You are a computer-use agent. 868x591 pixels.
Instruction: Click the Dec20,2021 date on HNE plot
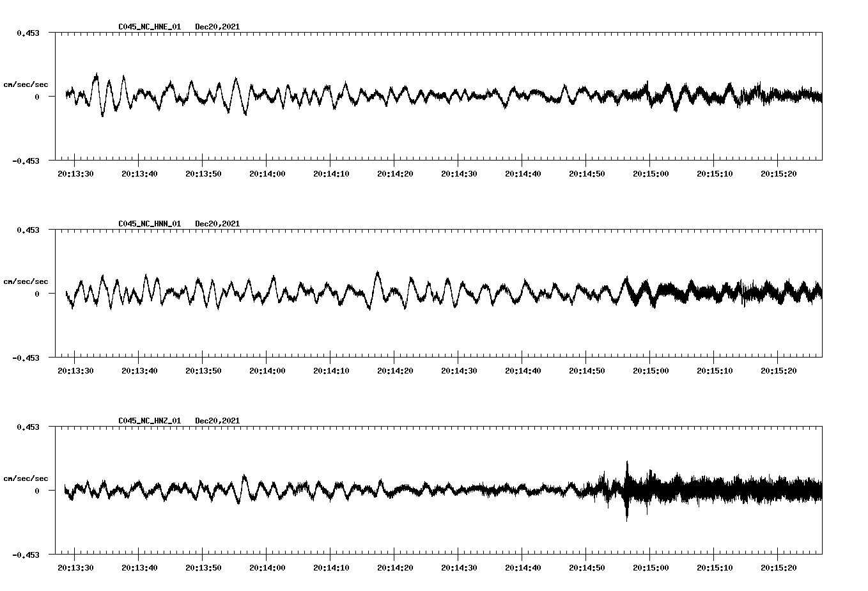click(x=217, y=27)
